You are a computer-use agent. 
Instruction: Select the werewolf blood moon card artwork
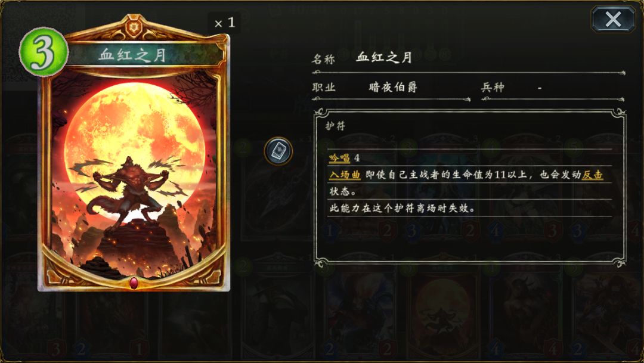(x=134, y=176)
